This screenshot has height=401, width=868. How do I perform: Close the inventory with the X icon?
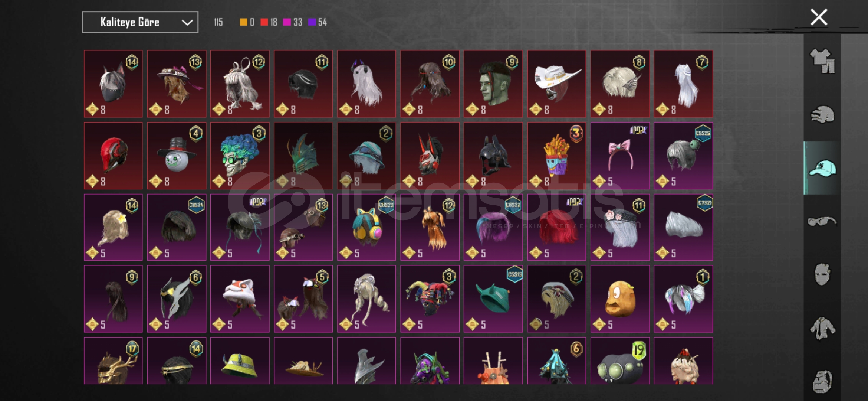pyautogui.click(x=819, y=17)
